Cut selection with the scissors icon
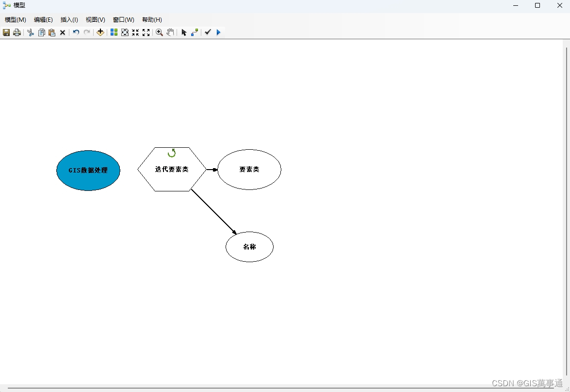 pyautogui.click(x=30, y=32)
